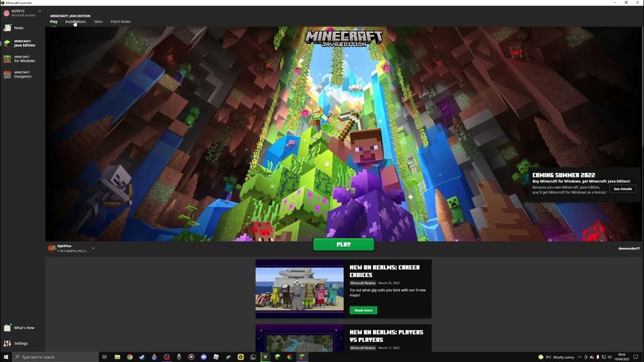Open the Career Choices Realms thumbnail

click(x=299, y=289)
